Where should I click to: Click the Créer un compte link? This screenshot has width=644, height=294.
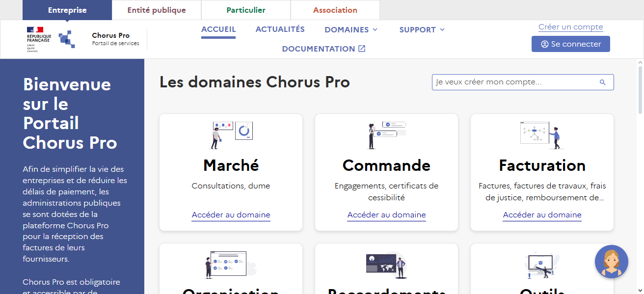point(571,27)
